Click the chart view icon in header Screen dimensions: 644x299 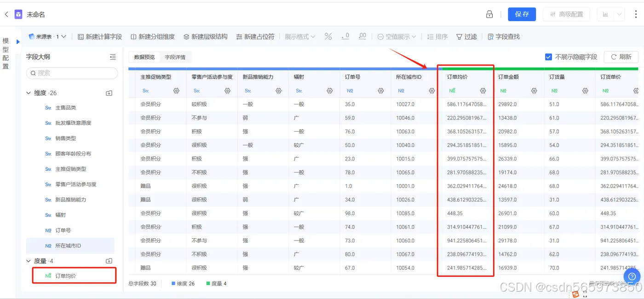click(x=605, y=14)
